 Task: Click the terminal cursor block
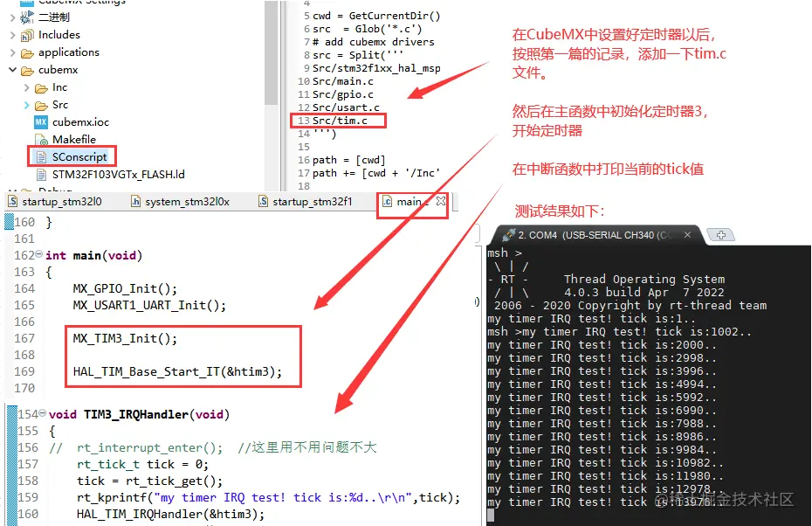[x=491, y=516]
